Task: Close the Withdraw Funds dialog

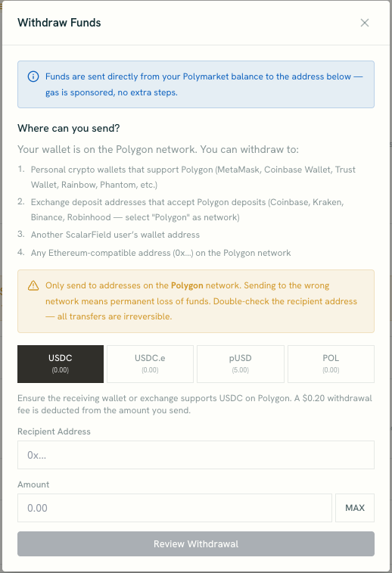Action: (364, 23)
